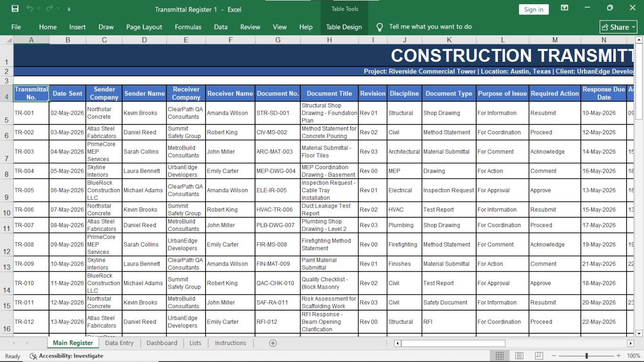Add a new sheet with plus icon
Viewport: 644px width, 362px height.
pos(273,343)
